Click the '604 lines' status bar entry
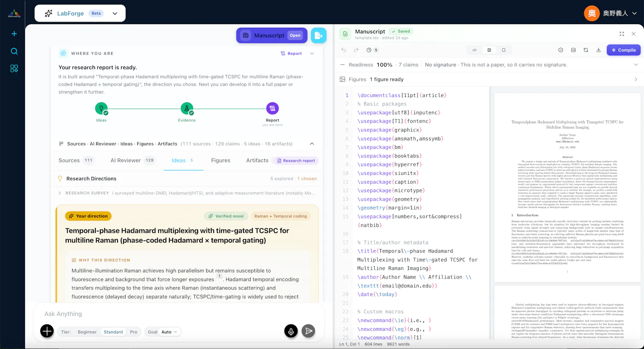The height and width of the screenshot is (349, 644). tap(374, 344)
